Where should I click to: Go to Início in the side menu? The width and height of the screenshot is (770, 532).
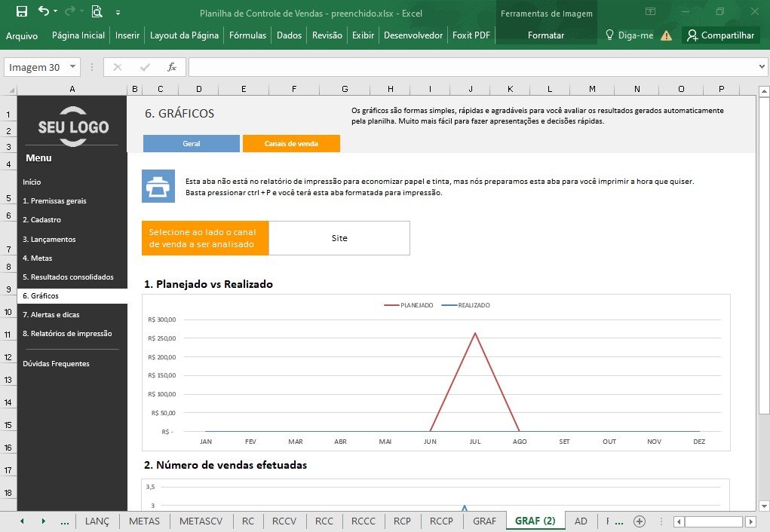(x=32, y=182)
